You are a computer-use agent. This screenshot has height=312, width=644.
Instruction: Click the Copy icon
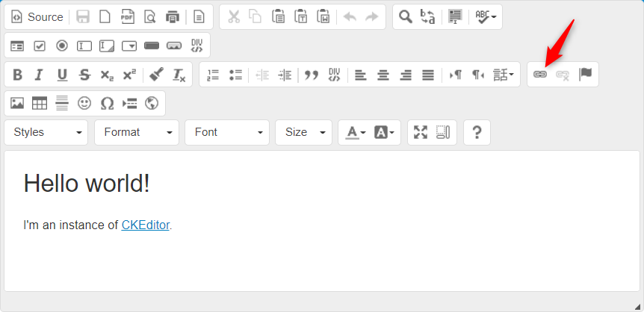tap(256, 17)
